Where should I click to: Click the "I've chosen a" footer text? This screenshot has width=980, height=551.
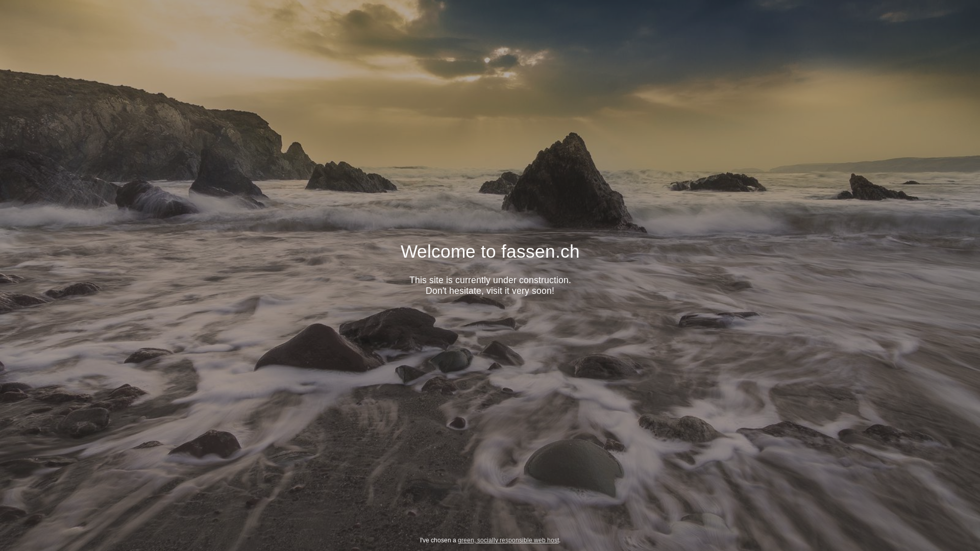tap(438, 540)
